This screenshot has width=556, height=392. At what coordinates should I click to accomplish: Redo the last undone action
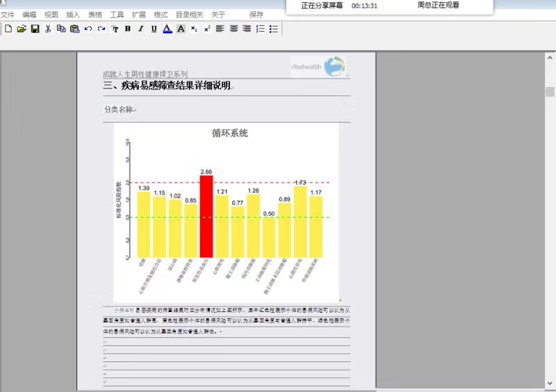click(101, 28)
